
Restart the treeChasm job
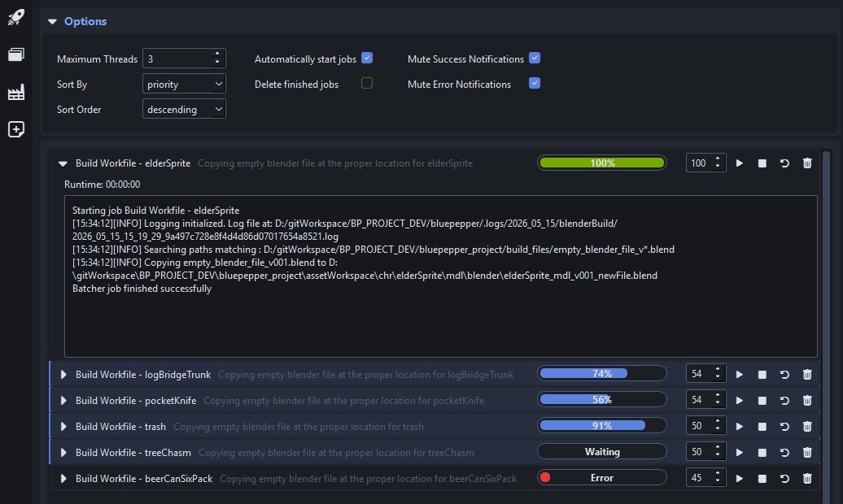(x=784, y=453)
